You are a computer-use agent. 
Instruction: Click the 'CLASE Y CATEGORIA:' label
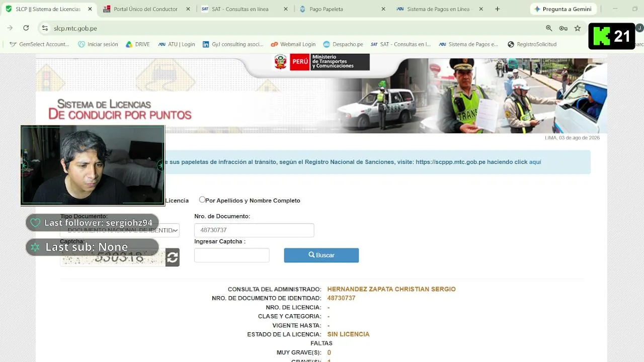(x=290, y=316)
